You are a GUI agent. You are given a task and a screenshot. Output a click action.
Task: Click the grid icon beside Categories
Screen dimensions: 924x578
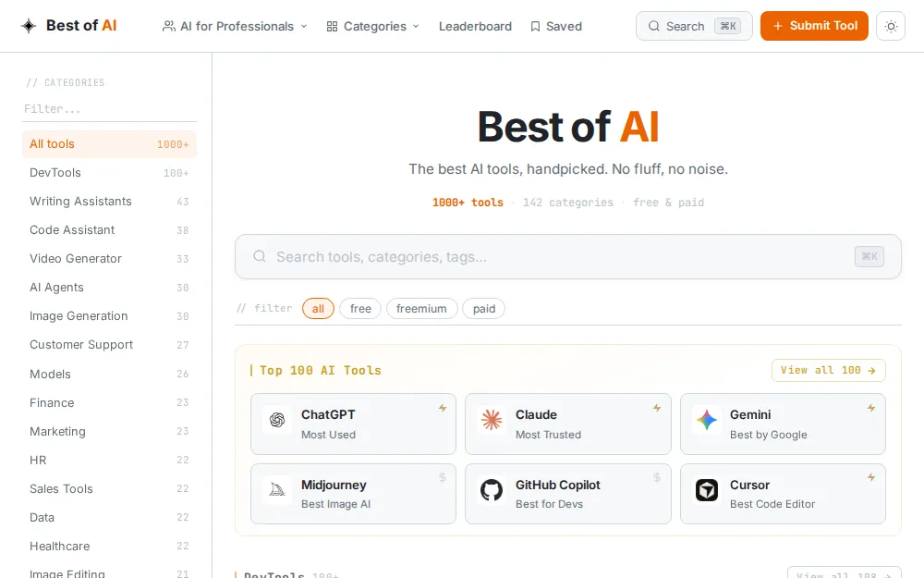pos(332,27)
